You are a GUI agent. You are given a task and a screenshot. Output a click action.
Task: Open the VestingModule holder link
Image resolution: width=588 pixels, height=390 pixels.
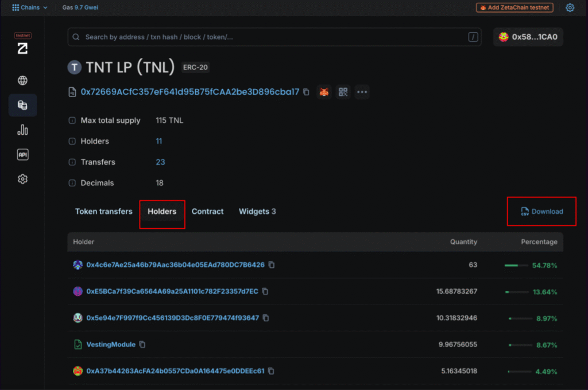(x=110, y=345)
